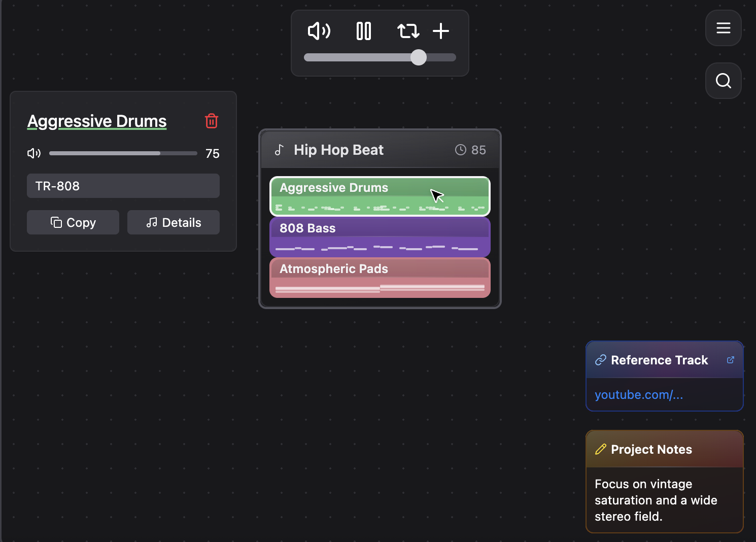
Task: Click the Hip Hop Beat music note icon
Action: point(279,150)
